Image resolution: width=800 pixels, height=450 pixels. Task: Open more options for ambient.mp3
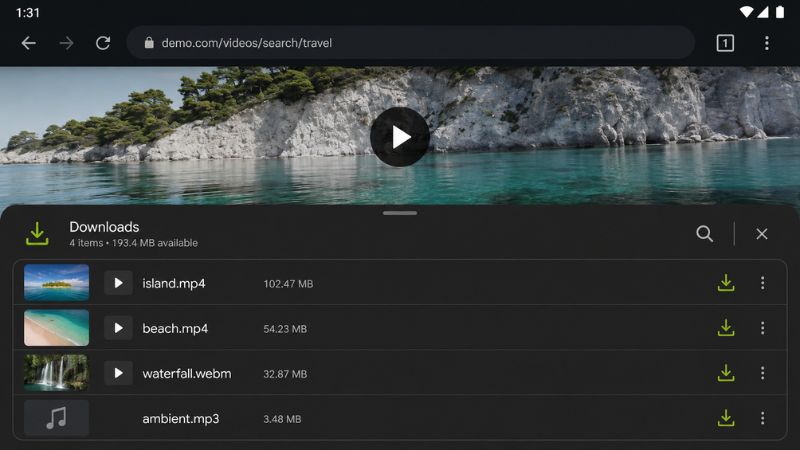point(762,418)
